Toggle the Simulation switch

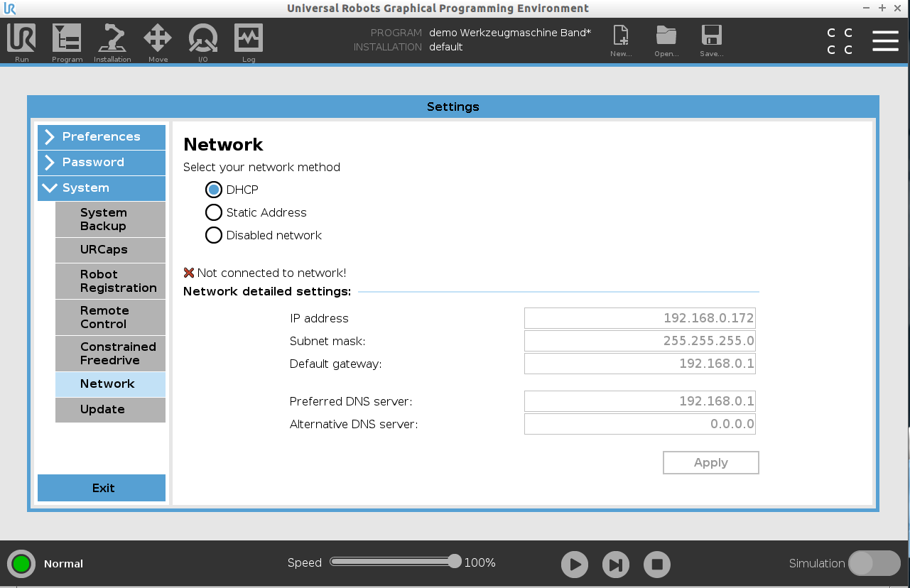(874, 563)
